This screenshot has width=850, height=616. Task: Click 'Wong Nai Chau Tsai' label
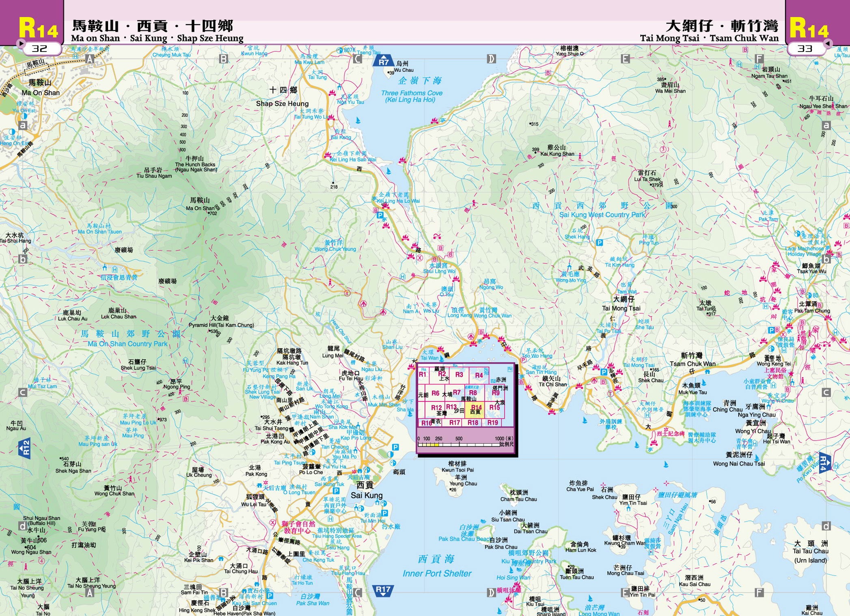[739, 463]
